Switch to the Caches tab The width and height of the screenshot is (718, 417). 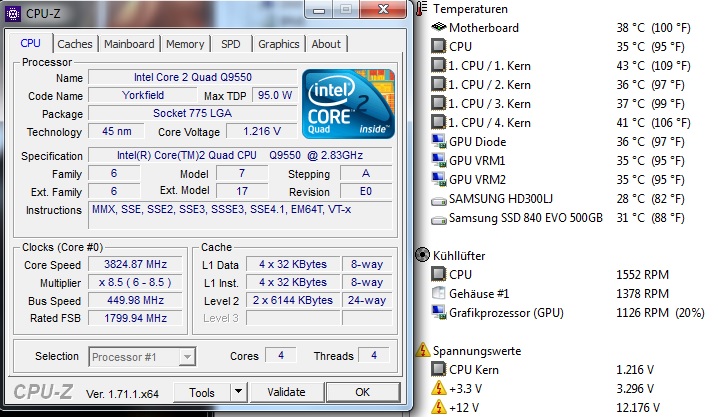pos(75,44)
